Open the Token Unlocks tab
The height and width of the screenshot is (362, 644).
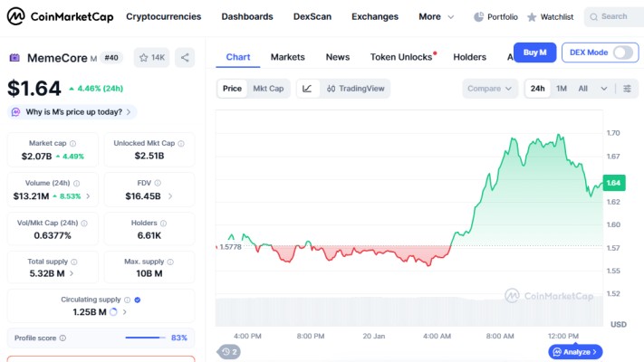[x=401, y=57]
